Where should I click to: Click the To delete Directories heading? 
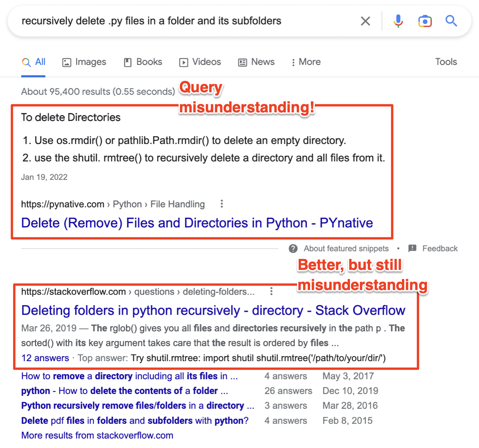(71, 117)
